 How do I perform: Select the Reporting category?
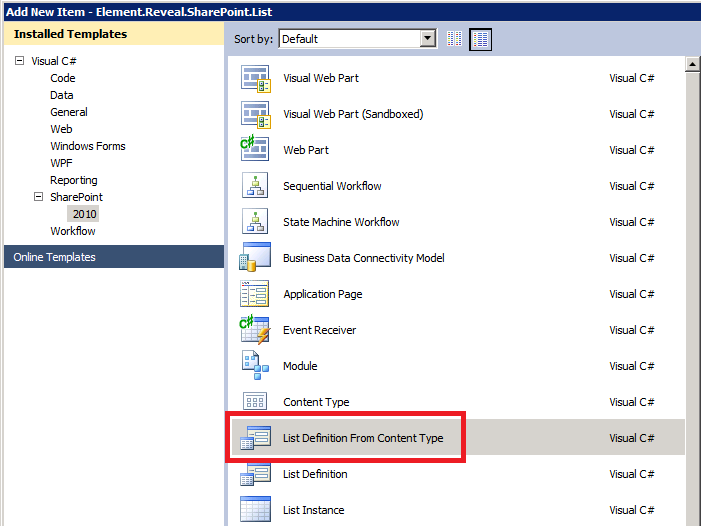point(74,180)
